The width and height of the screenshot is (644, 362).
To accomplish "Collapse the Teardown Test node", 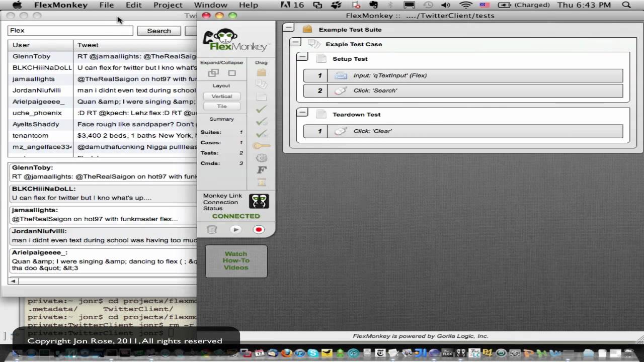I will tap(302, 113).
